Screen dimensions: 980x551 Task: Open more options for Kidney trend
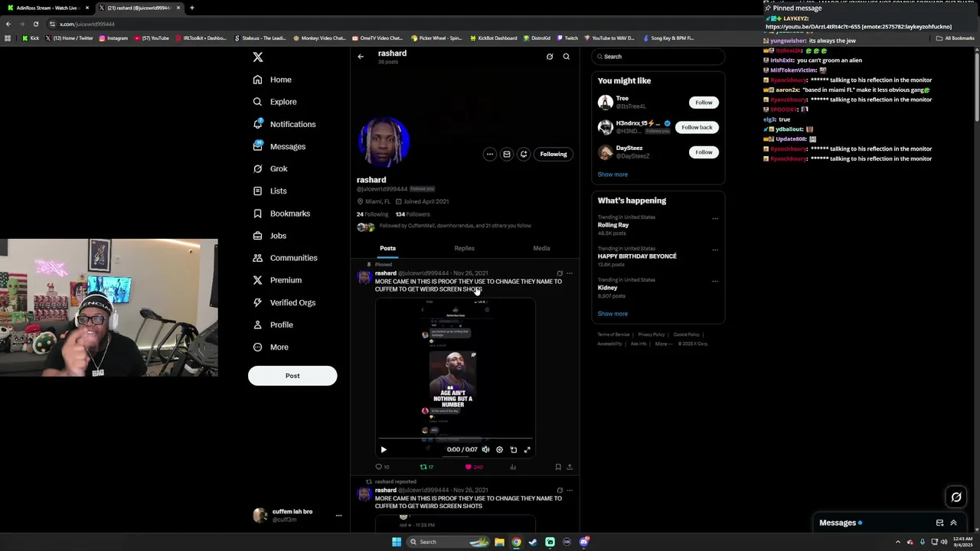pyautogui.click(x=715, y=281)
